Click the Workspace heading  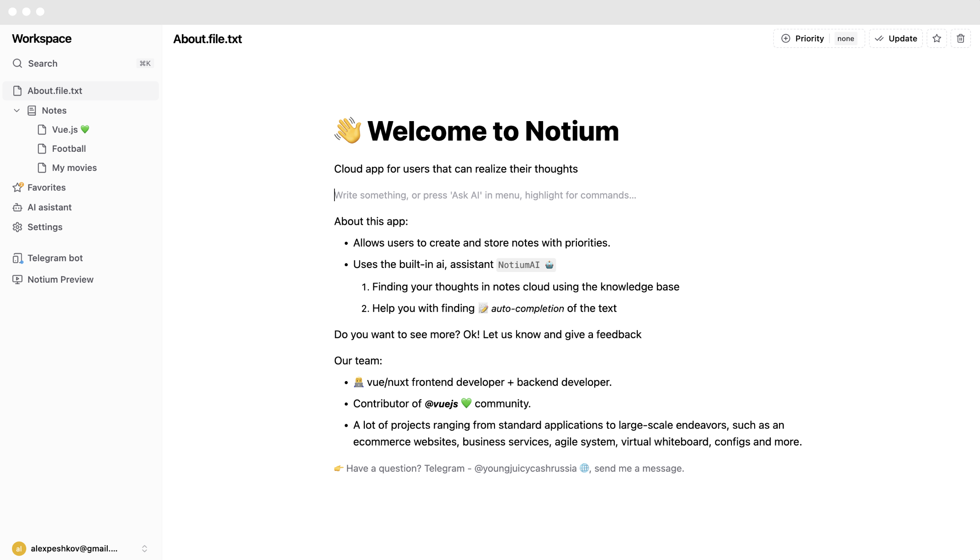(42, 39)
